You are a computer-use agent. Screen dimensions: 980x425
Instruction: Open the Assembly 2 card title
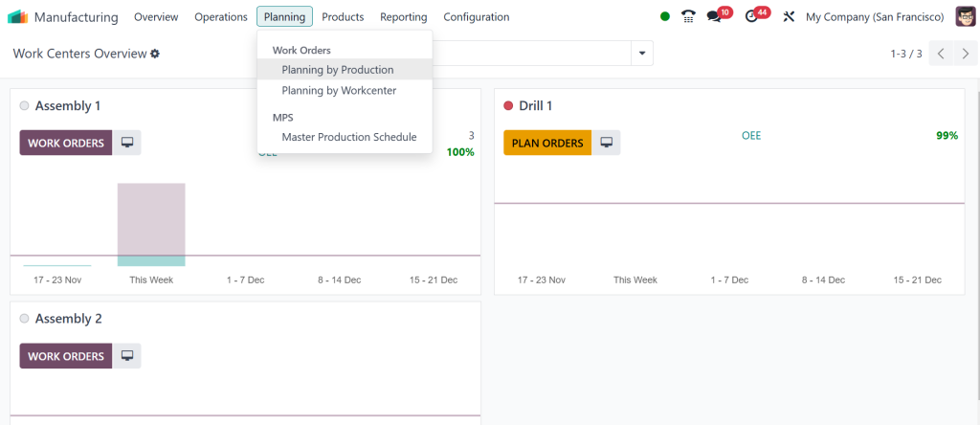tap(68, 319)
